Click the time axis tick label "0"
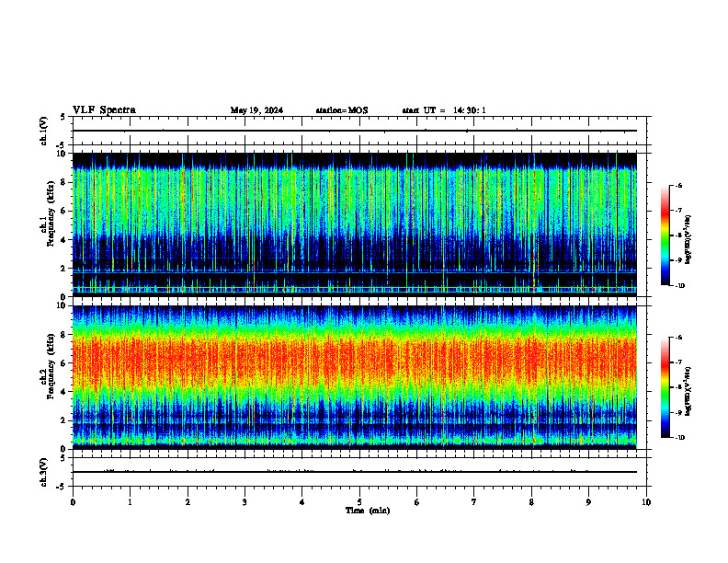The width and height of the screenshot is (728, 563). 73,502
